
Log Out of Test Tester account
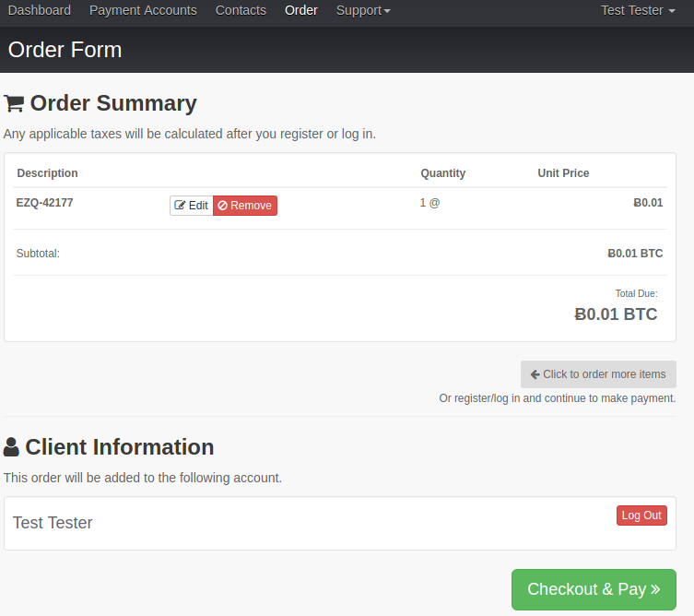click(641, 515)
